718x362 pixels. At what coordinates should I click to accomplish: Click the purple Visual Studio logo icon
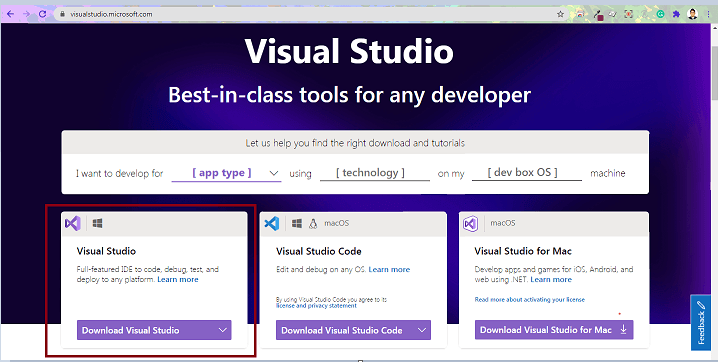pyautogui.click(x=73, y=223)
